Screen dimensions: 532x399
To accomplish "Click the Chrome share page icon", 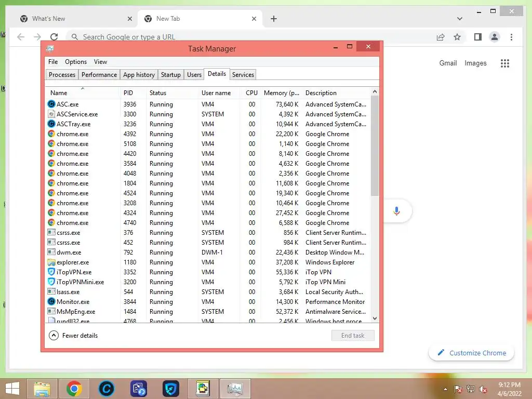I will 441,37.
